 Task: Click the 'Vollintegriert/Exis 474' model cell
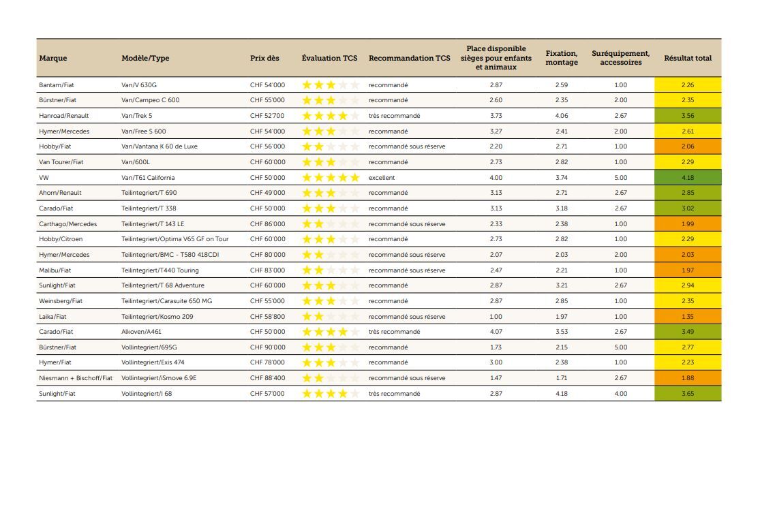[x=153, y=362]
